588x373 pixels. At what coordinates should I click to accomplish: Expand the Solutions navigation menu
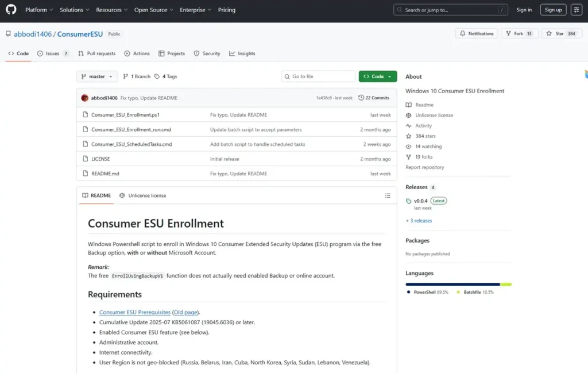click(74, 10)
